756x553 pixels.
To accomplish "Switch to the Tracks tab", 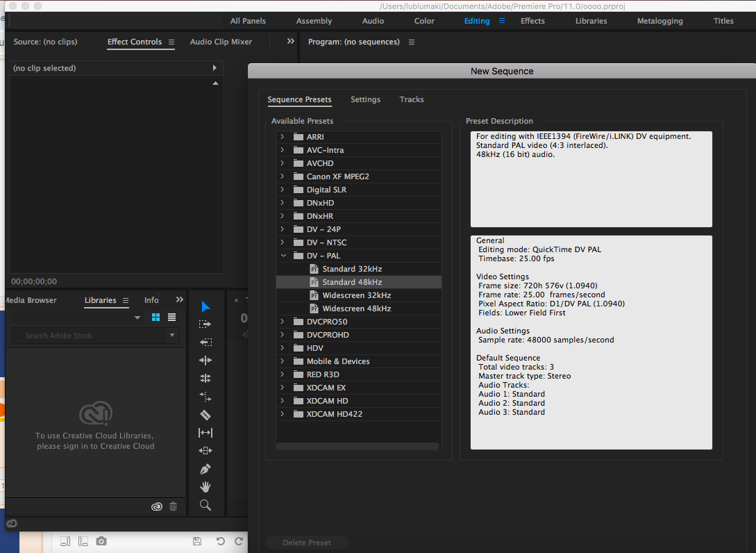I will [412, 99].
